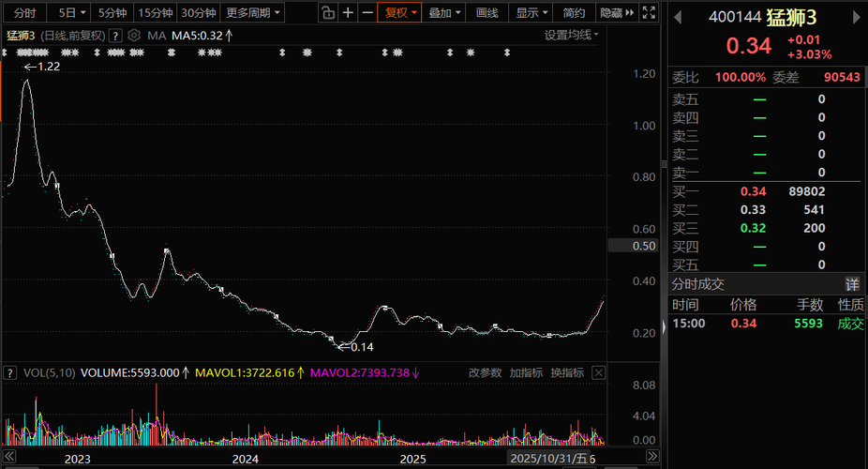868x469 pixels.
Task: Open the 显示 display dropdown
Action: [531, 13]
